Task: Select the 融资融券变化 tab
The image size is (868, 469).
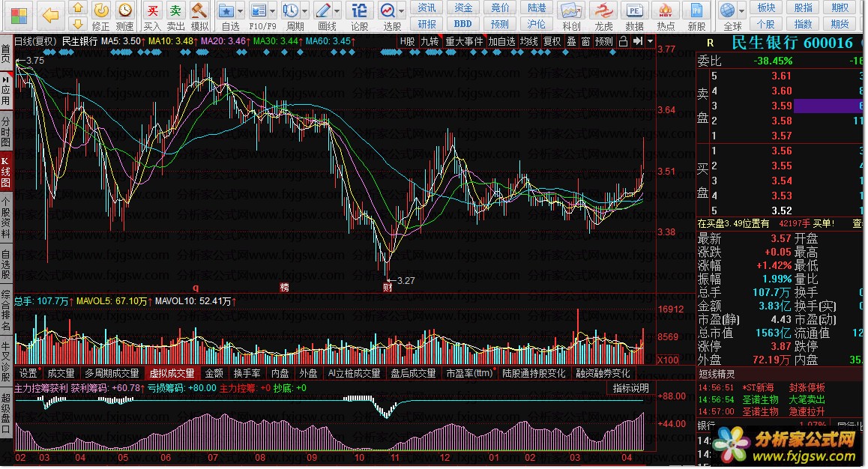Action: click(x=603, y=373)
